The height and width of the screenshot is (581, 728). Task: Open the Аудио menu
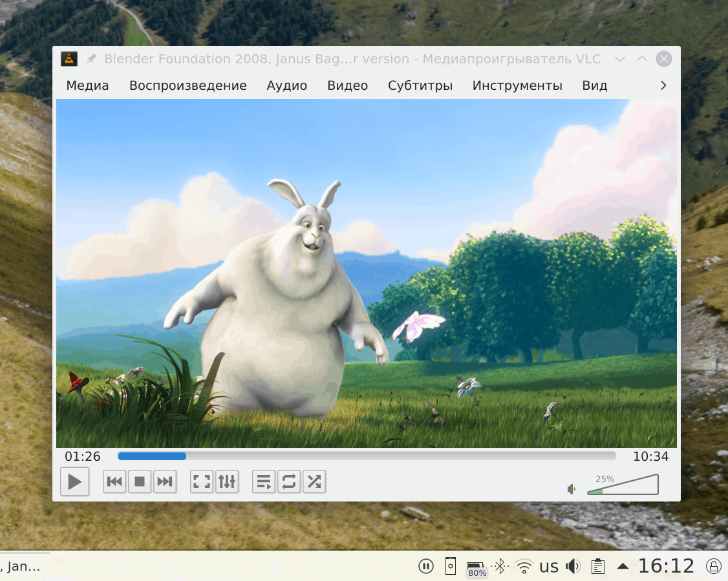(x=286, y=85)
